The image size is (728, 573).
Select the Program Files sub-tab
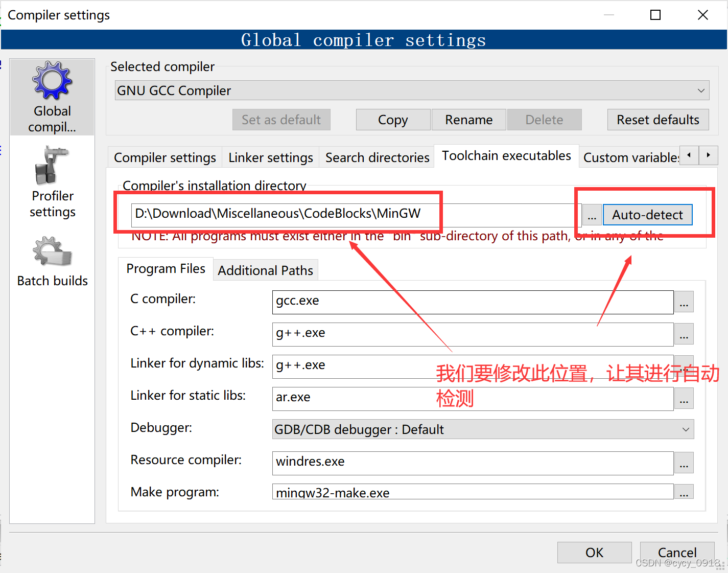[166, 269]
